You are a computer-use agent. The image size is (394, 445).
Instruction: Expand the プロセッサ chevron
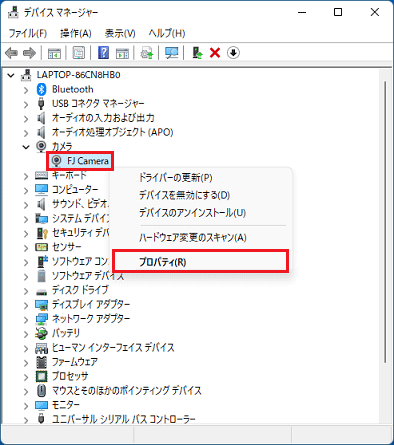[26, 377]
